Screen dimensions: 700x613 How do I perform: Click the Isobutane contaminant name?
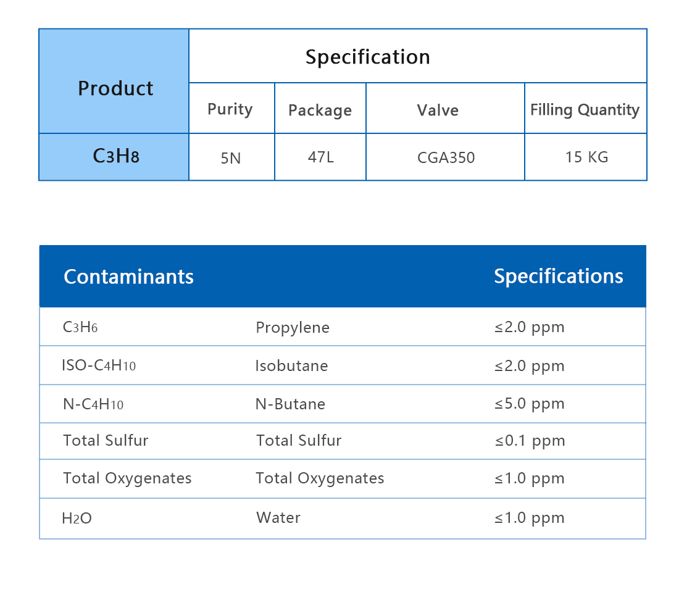click(291, 365)
